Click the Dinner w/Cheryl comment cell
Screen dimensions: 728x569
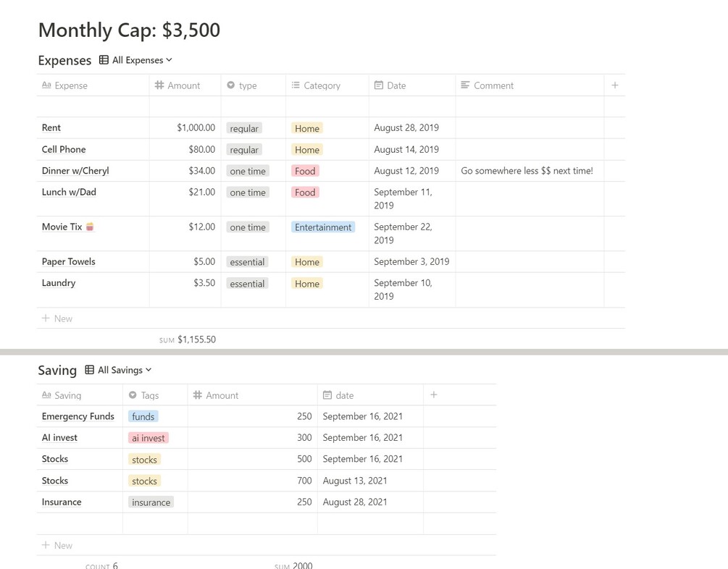527,171
